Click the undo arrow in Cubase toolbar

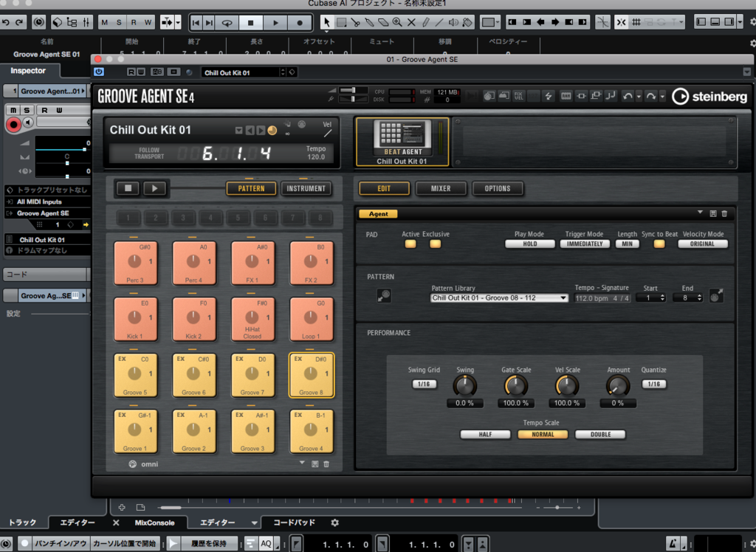[x=6, y=22]
